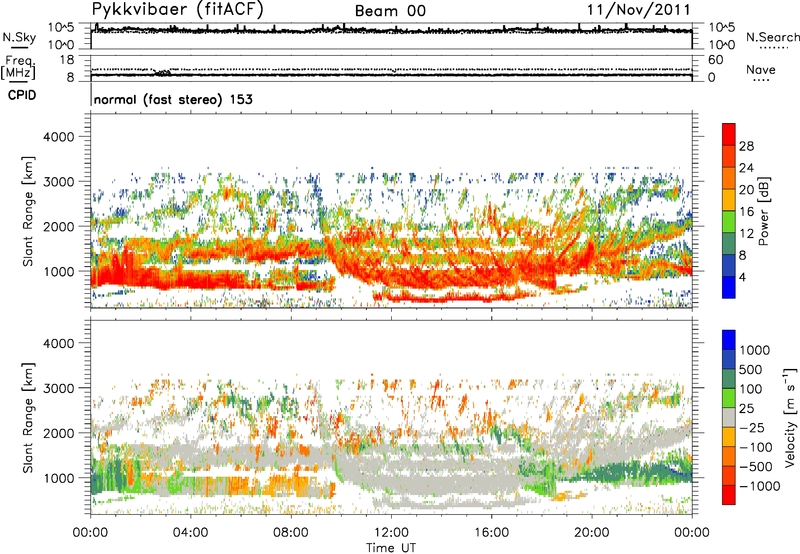
Task: Click the "04:00" time tick label
Action: [190, 533]
